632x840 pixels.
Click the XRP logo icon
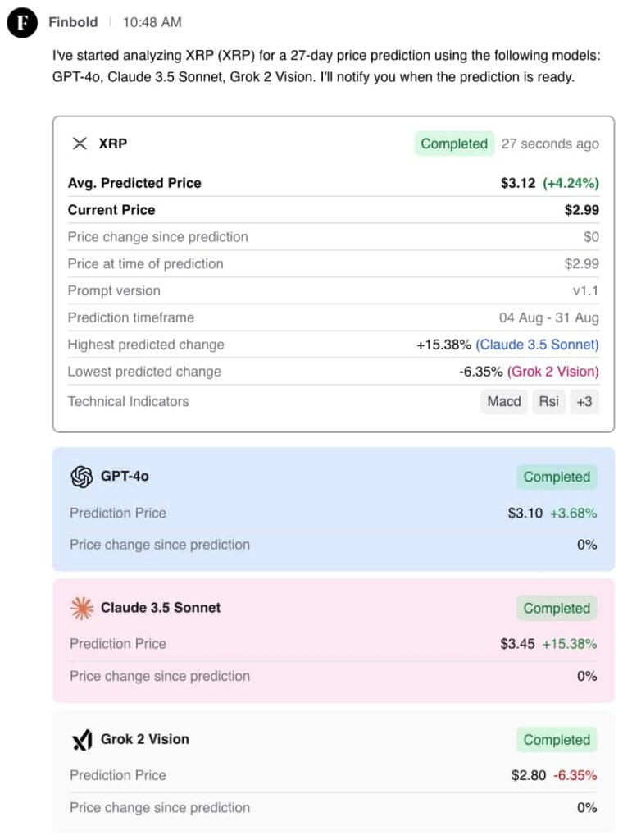tap(80, 144)
